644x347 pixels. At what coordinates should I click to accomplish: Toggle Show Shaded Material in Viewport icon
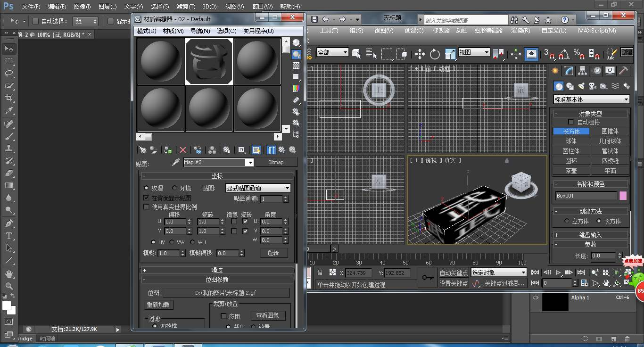[x=256, y=150]
